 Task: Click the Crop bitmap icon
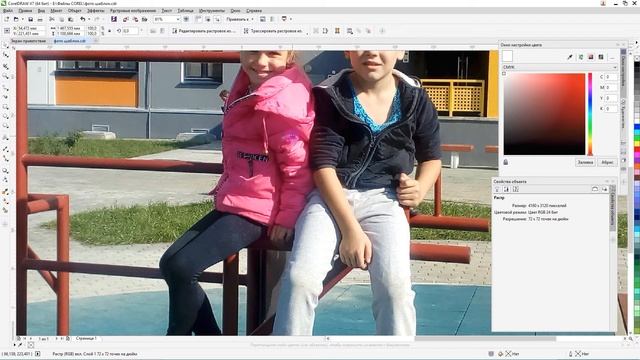pos(316,31)
